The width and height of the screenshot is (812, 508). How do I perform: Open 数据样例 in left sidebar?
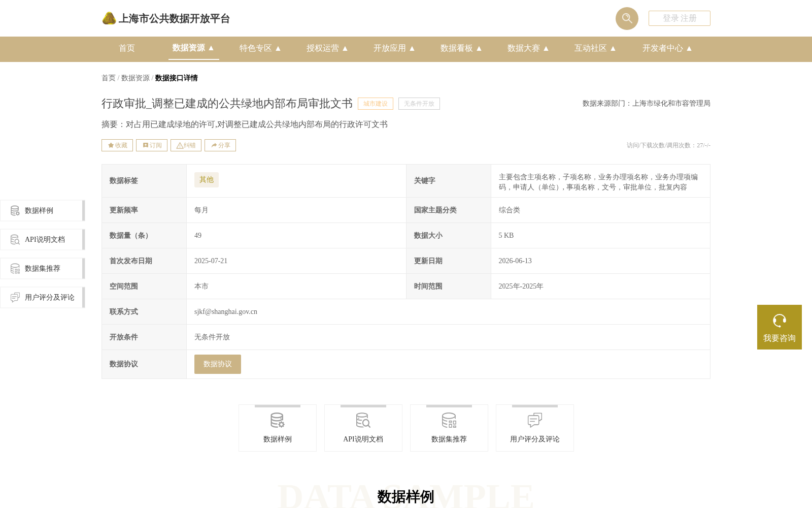tap(42, 210)
